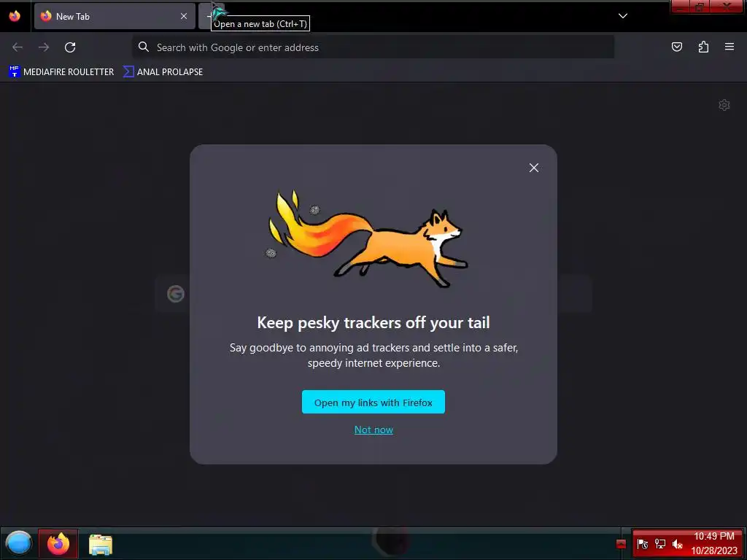Go back one page

point(18,47)
